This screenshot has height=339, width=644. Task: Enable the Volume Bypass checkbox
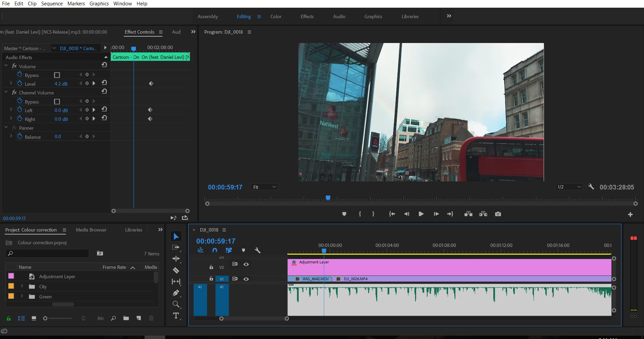pos(57,75)
